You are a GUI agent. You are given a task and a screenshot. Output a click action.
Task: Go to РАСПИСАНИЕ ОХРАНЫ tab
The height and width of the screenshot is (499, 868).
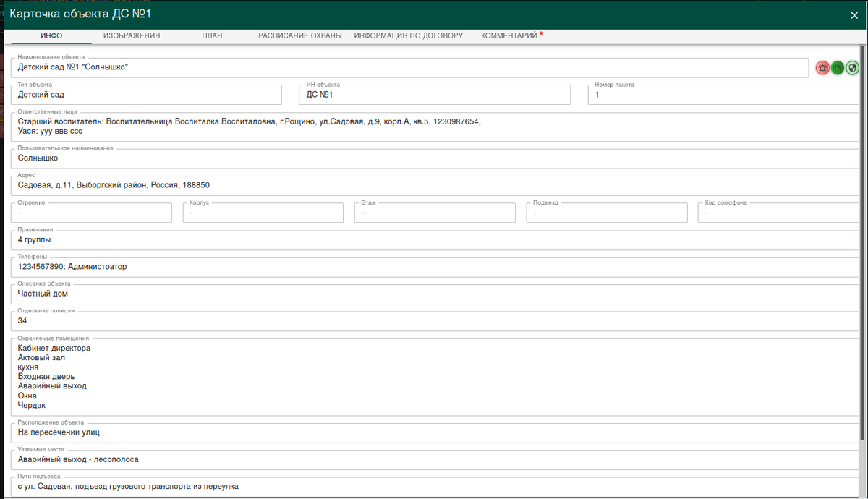pyautogui.click(x=299, y=35)
